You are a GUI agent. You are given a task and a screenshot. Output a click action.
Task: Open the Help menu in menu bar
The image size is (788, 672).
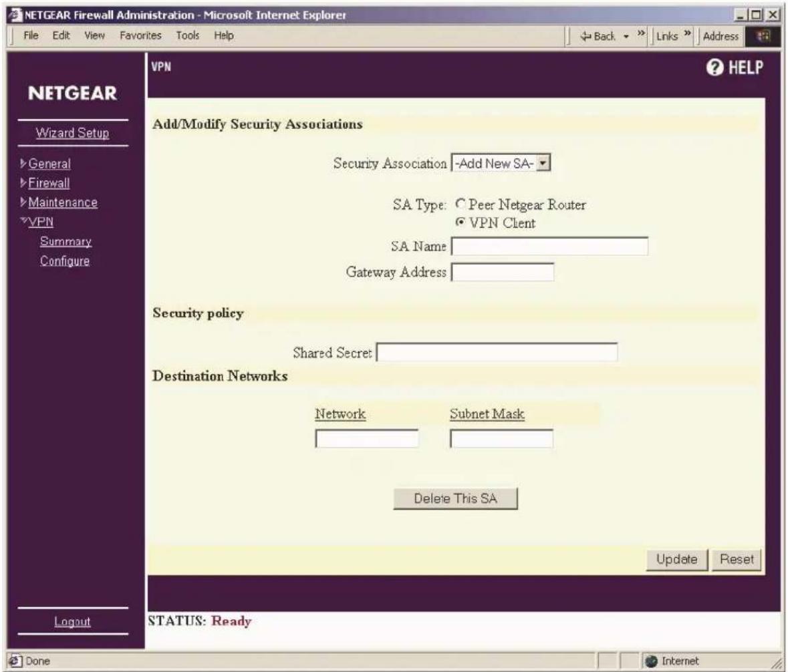(224, 35)
